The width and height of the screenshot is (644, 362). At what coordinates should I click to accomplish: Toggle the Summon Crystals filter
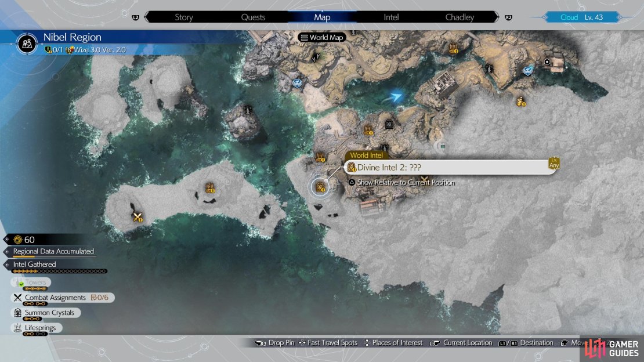[x=46, y=313]
